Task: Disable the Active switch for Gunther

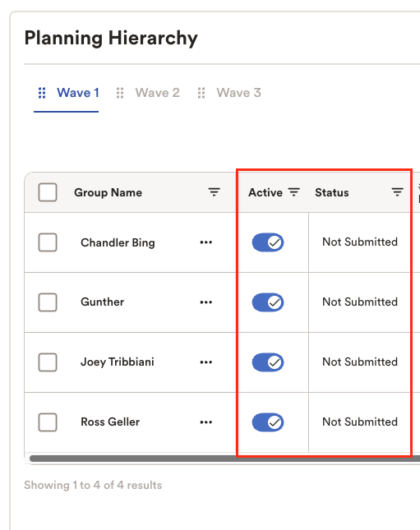Action: (268, 302)
